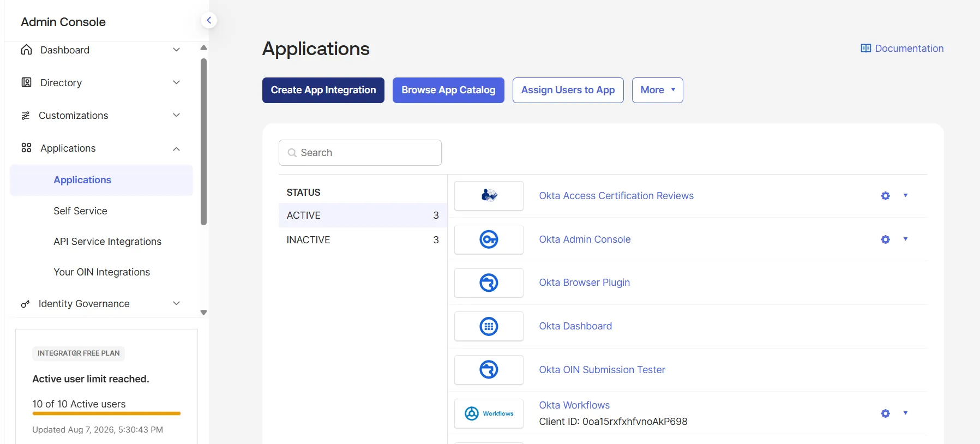Viewport: 980px width, 444px height.
Task: Open Okta Browser Plugin link
Action: point(584,283)
